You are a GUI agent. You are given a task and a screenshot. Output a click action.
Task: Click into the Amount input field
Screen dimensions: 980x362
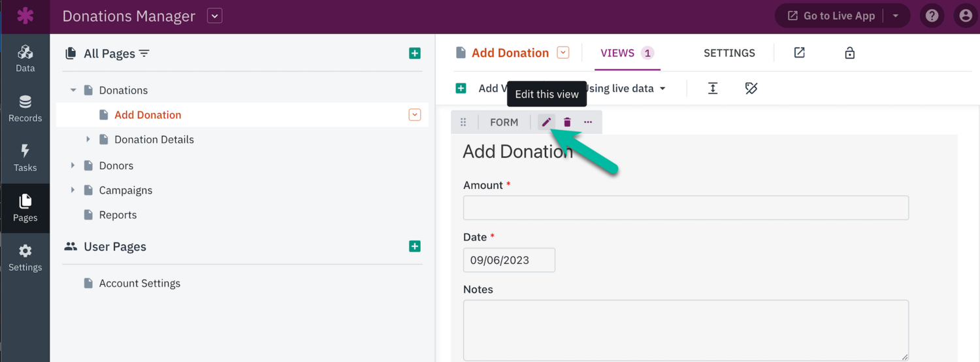pyautogui.click(x=685, y=208)
